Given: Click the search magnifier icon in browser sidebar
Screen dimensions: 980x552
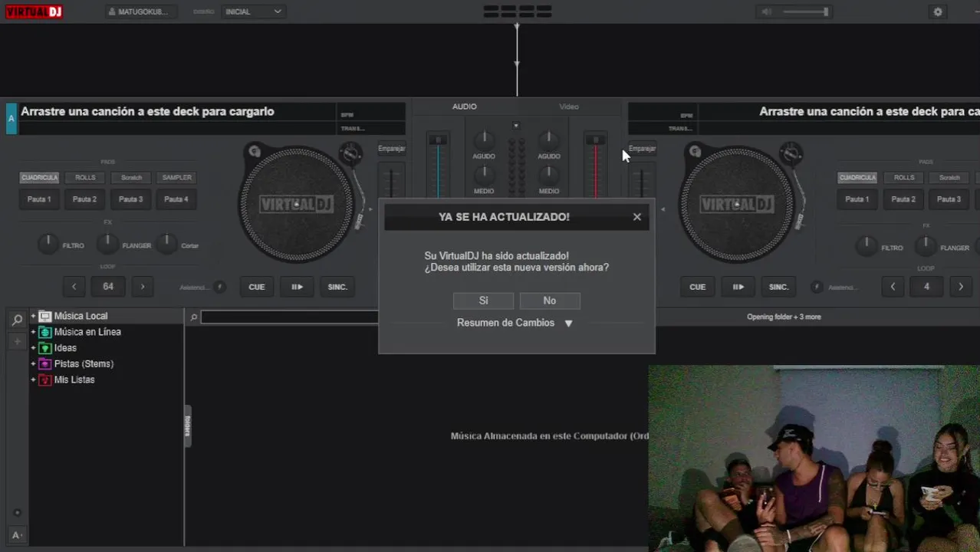Looking at the screenshot, I should click(17, 320).
